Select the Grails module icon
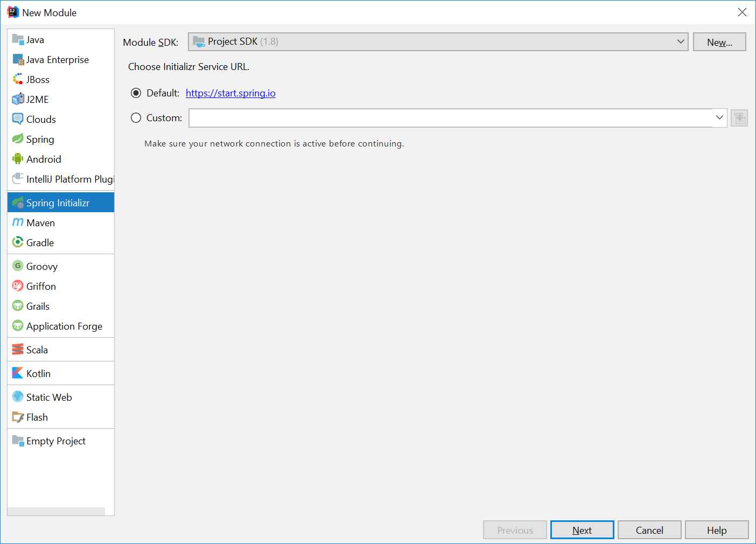This screenshot has height=544, width=756. point(18,306)
